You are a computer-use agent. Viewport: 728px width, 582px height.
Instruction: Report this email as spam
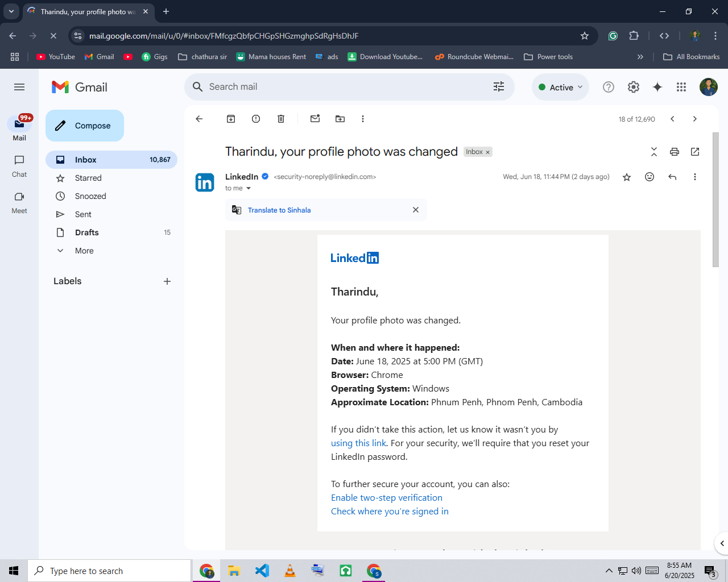[x=256, y=119]
